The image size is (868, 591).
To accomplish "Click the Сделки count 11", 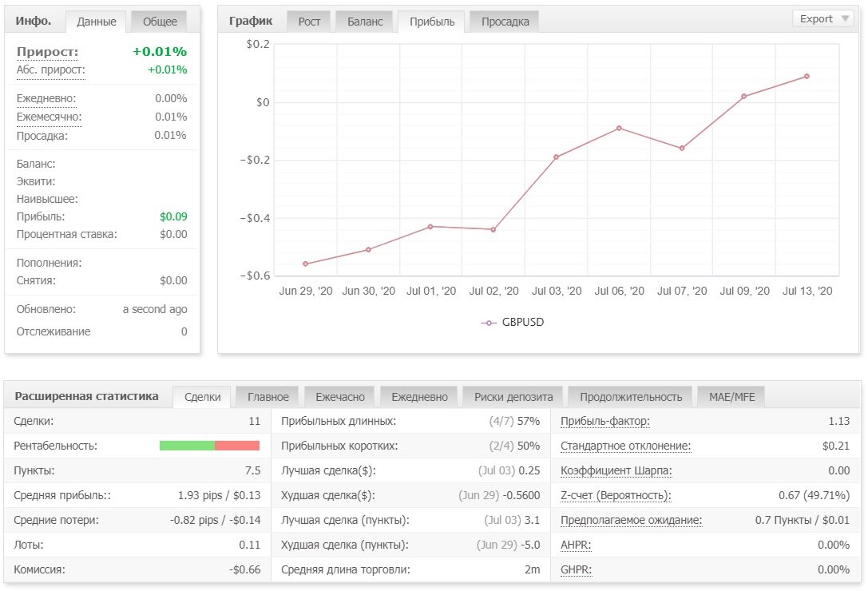I will pos(255,421).
